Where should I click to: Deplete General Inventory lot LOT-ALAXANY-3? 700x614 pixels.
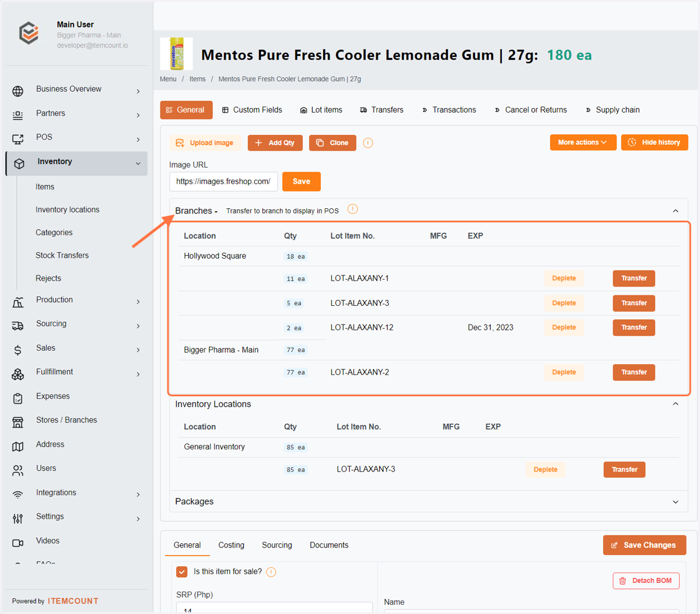pyautogui.click(x=545, y=470)
